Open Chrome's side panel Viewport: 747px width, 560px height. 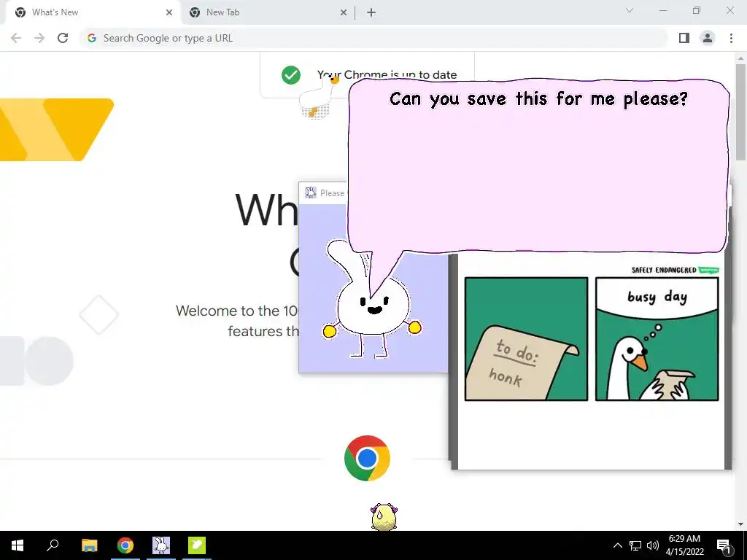point(684,38)
